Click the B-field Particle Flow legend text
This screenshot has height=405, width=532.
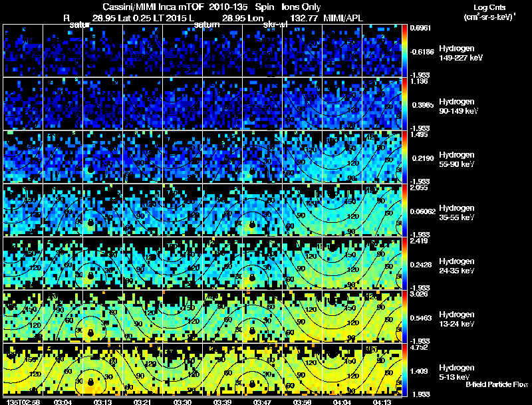click(497, 384)
